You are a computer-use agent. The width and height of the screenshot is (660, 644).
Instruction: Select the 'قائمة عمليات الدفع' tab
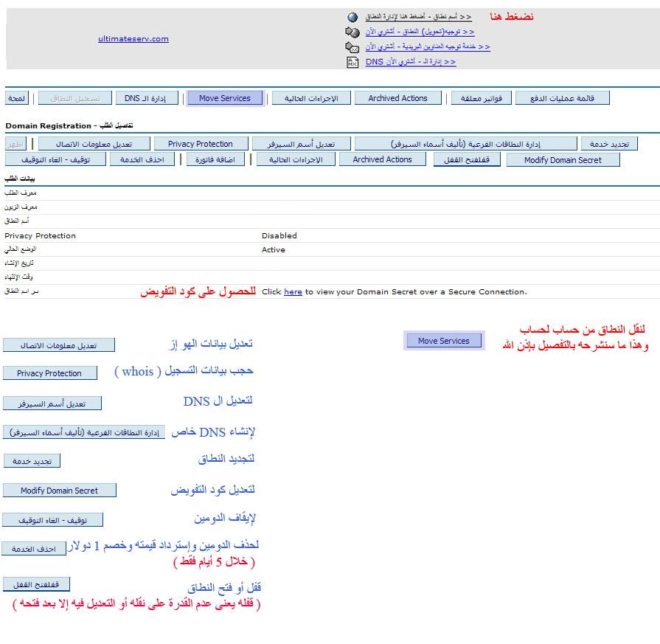pyautogui.click(x=563, y=98)
